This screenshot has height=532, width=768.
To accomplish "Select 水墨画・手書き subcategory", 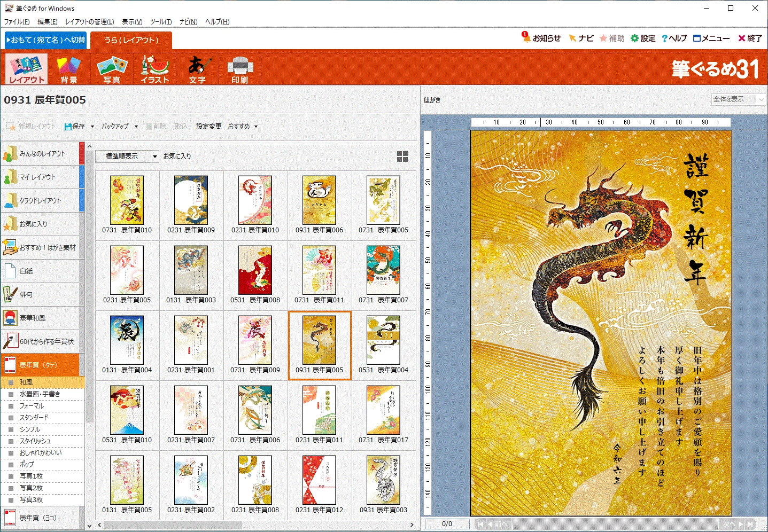I will coord(42,394).
